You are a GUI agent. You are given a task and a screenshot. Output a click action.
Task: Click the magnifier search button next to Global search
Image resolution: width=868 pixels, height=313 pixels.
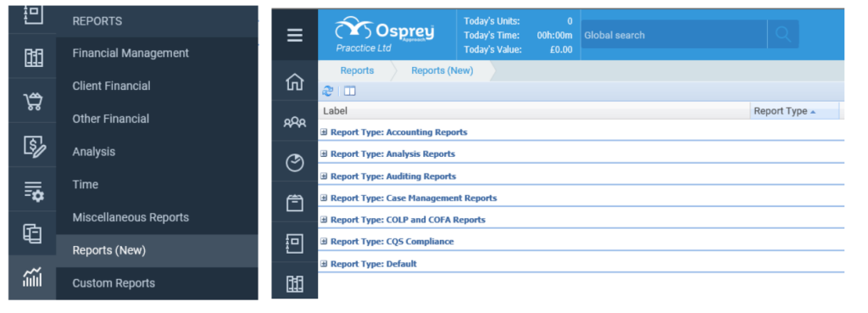click(x=782, y=35)
